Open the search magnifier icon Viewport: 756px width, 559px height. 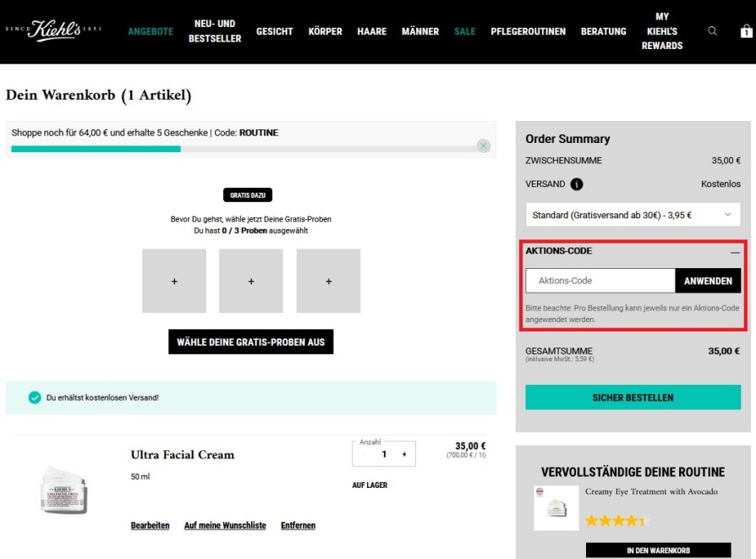coord(712,31)
